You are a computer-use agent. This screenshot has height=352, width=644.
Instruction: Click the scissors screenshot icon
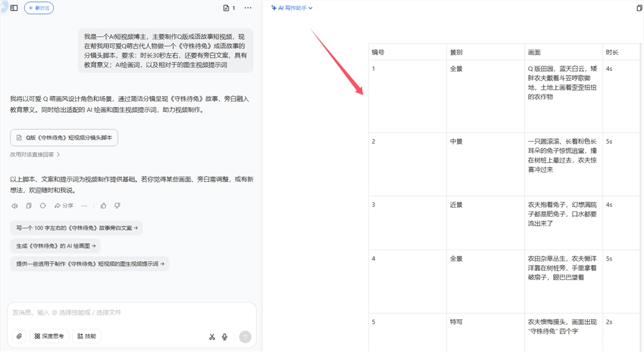click(x=212, y=337)
